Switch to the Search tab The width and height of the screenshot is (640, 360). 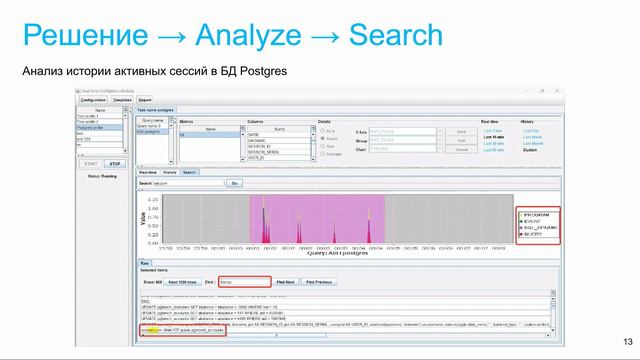(x=189, y=173)
